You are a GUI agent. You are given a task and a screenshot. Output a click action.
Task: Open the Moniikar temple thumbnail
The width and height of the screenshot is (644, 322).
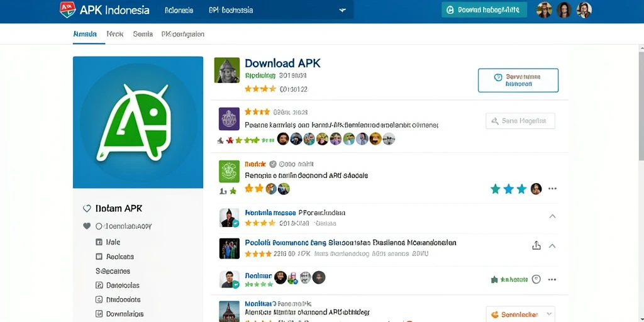point(229,311)
